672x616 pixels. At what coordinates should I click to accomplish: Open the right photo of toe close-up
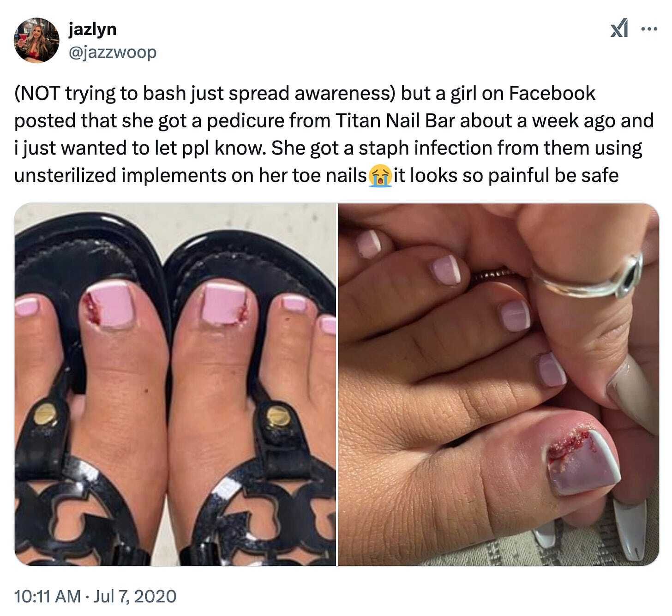pos(498,384)
